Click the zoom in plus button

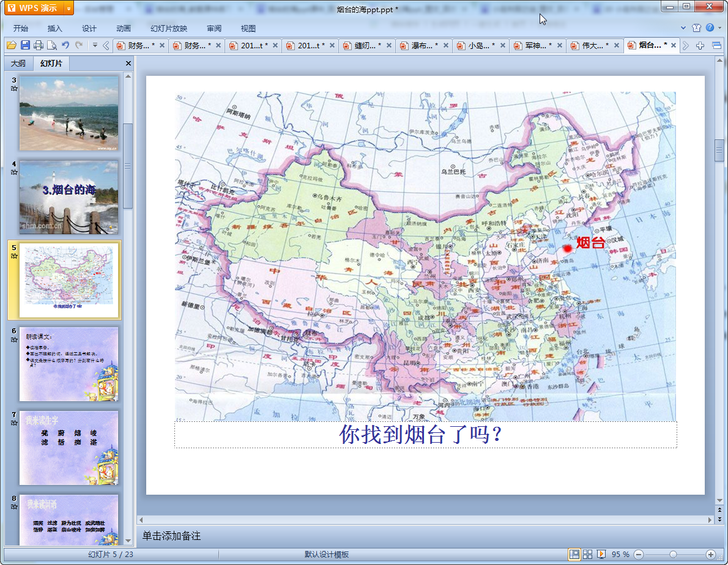point(710,554)
